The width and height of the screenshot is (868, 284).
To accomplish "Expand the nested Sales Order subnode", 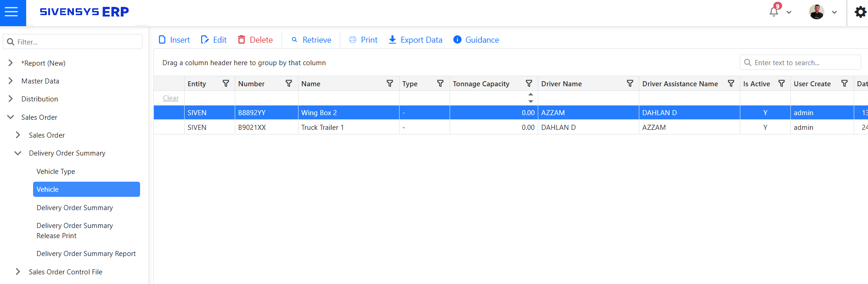I will coord(18,135).
